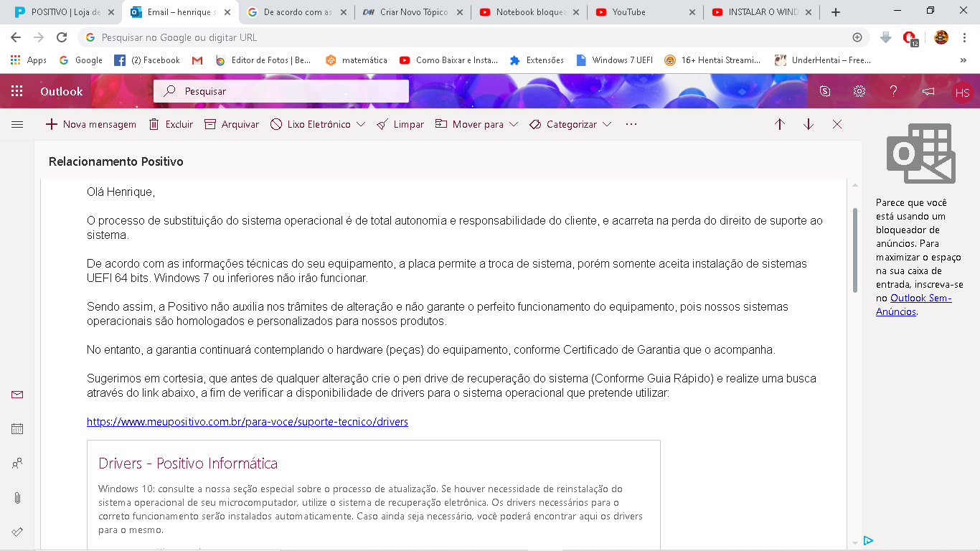This screenshot has width=980, height=551.
Task: Switch to the YouTube tab
Action: (x=645, y=12)
